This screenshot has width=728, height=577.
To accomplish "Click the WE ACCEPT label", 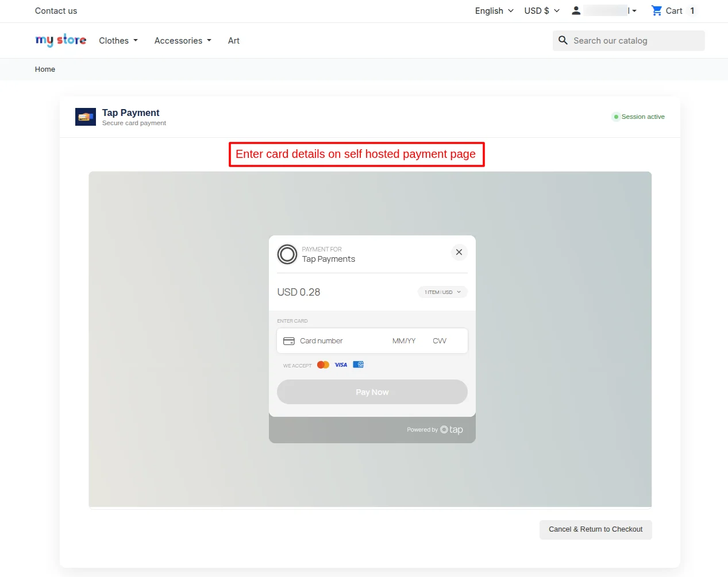I will coord(298,366).
